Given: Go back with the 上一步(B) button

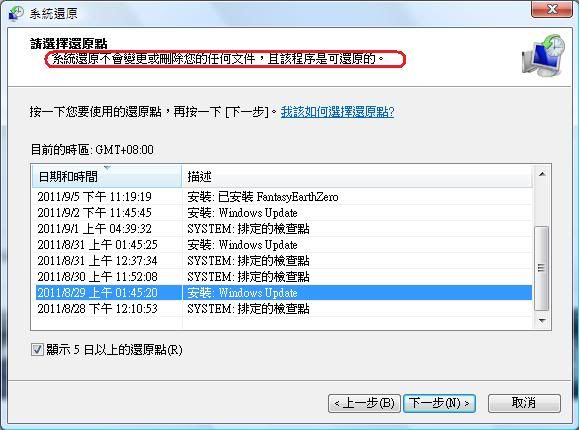Looking at the screenshot, I should [x=364, y=403].
